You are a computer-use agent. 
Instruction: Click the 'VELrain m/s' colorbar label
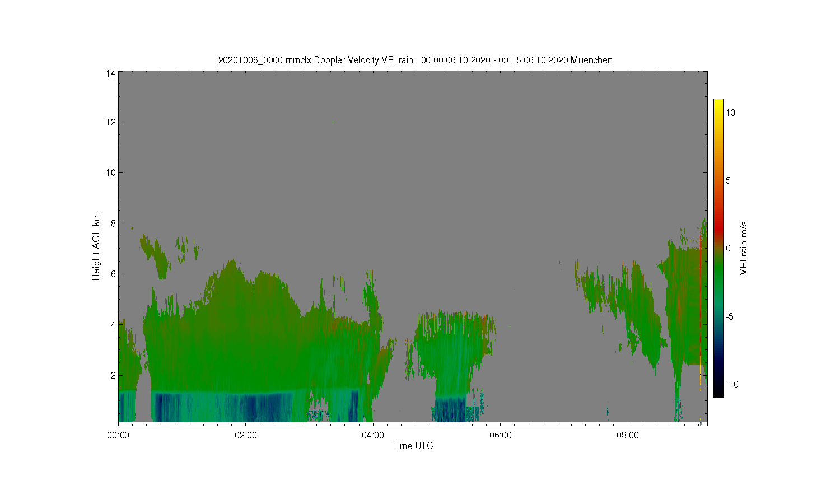744,248
